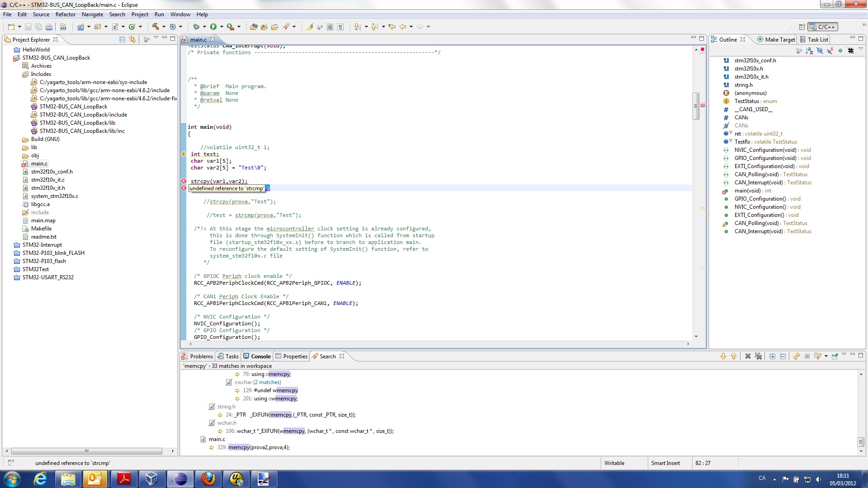This screenshot has height=488, width=868.
Task: Open the Refactor menu
Action: (x=66, y=14)
